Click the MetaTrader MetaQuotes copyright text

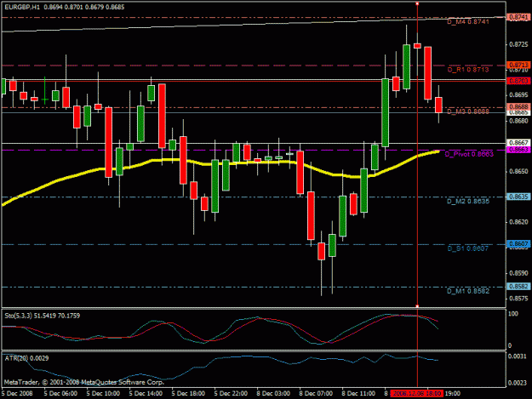tap(84, 382)
